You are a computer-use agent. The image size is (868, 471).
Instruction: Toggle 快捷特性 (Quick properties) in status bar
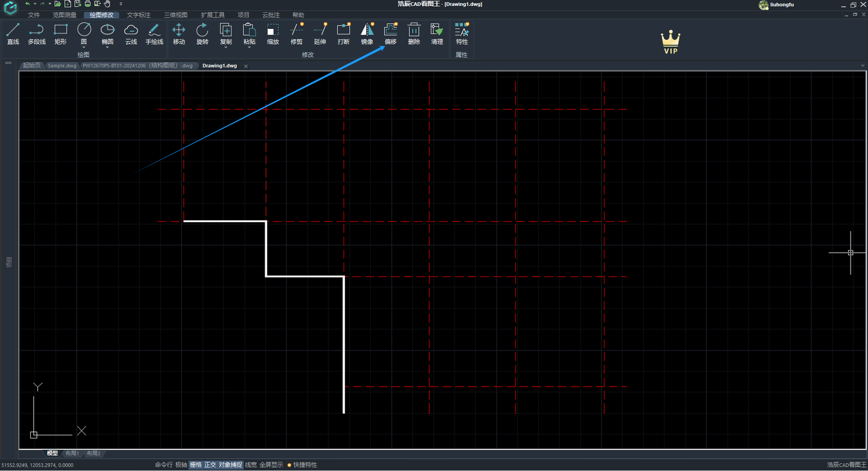[x=302, y=465]
